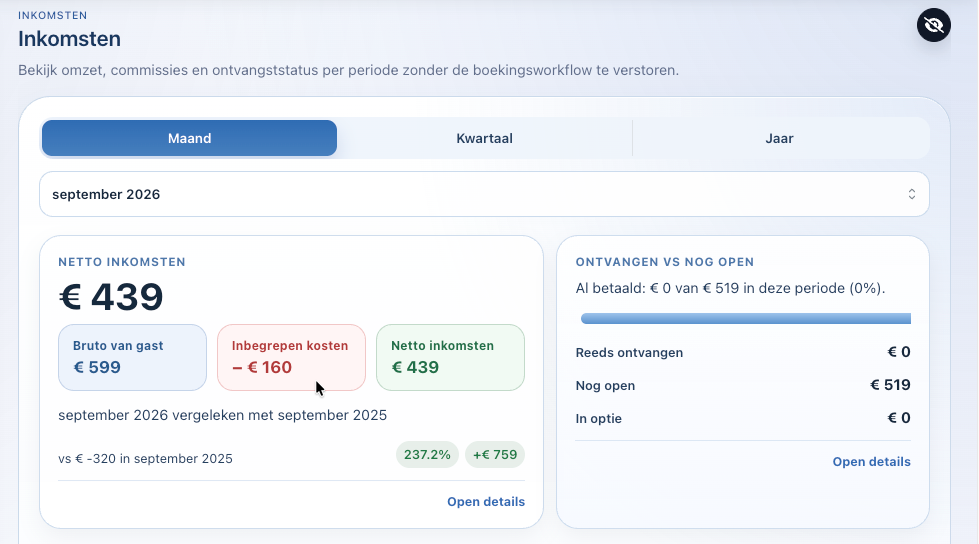
Task: Click the 'Inkomsten' page heading
Action: click(x=69, y=39)
